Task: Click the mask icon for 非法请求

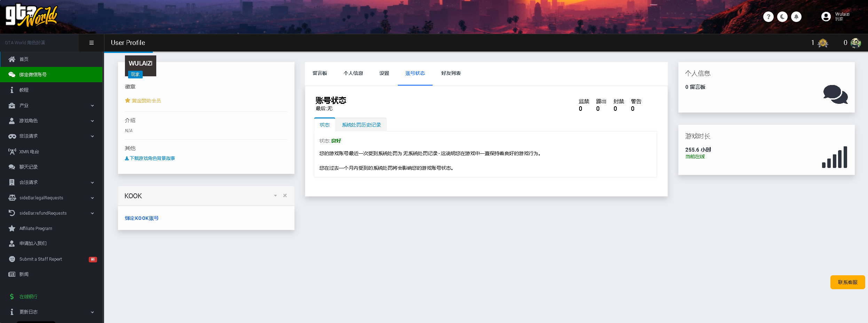Action: tap(12, 136)
